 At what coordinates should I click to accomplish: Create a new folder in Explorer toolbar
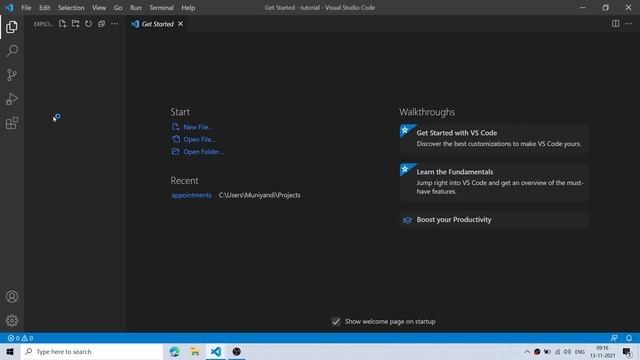coord(76,24)
